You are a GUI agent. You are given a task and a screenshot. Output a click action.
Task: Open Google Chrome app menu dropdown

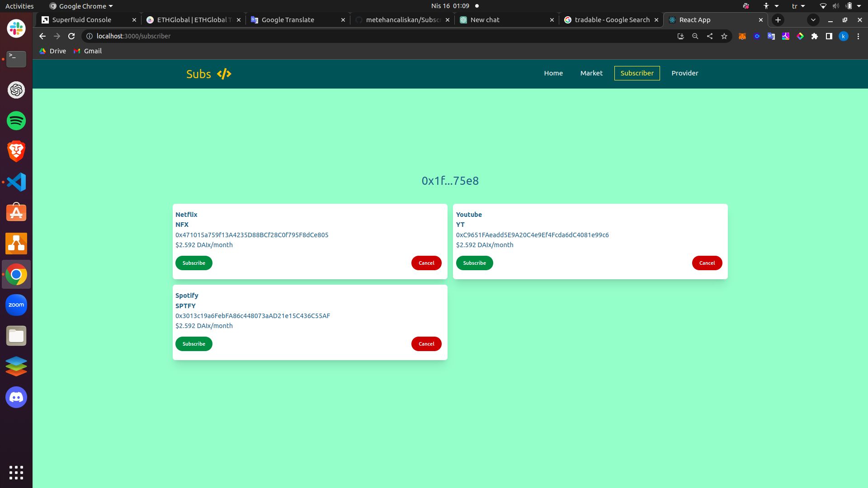click(x=81, y=6)
